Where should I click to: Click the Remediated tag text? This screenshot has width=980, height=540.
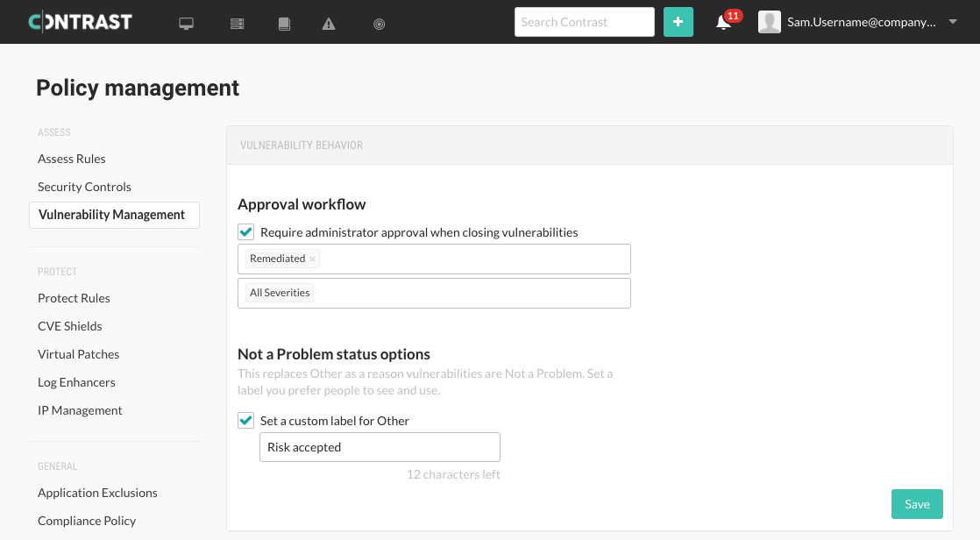[278, 259]
